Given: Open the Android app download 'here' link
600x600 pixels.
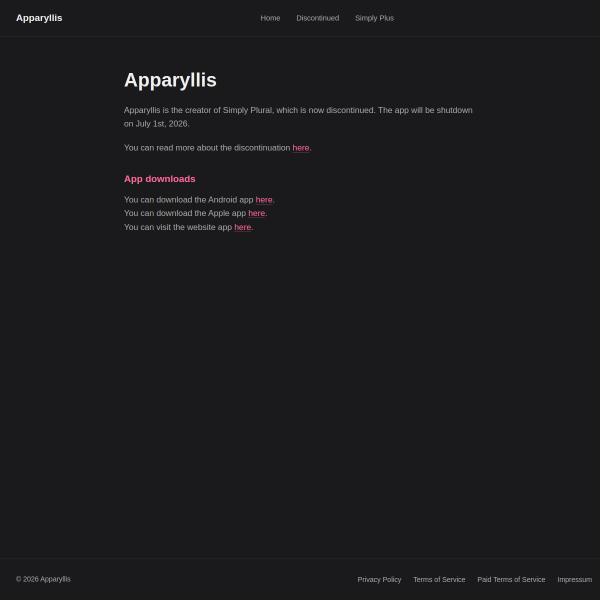Looking at the screenshot, I should 264,200.
